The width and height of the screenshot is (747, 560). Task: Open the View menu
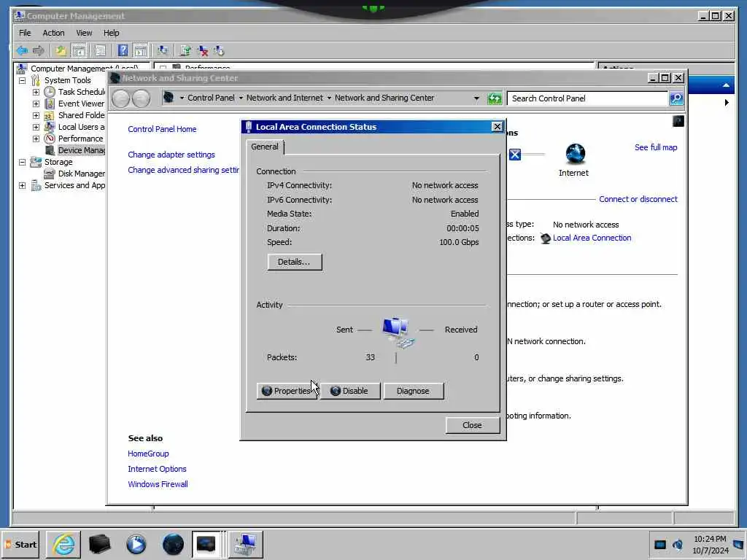(84, 33)
